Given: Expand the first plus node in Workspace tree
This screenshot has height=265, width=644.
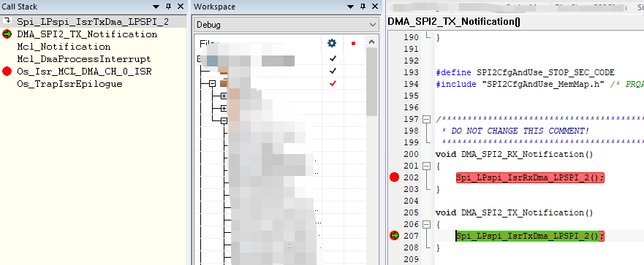Looking at the screenshot, I should coord(224,96).
